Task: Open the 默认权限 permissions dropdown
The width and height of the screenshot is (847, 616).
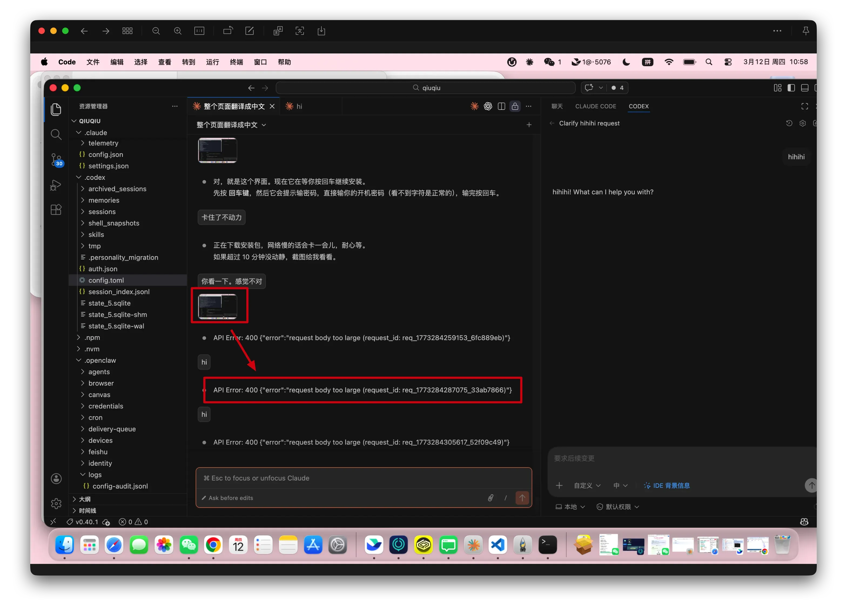Action: (618, 507)
